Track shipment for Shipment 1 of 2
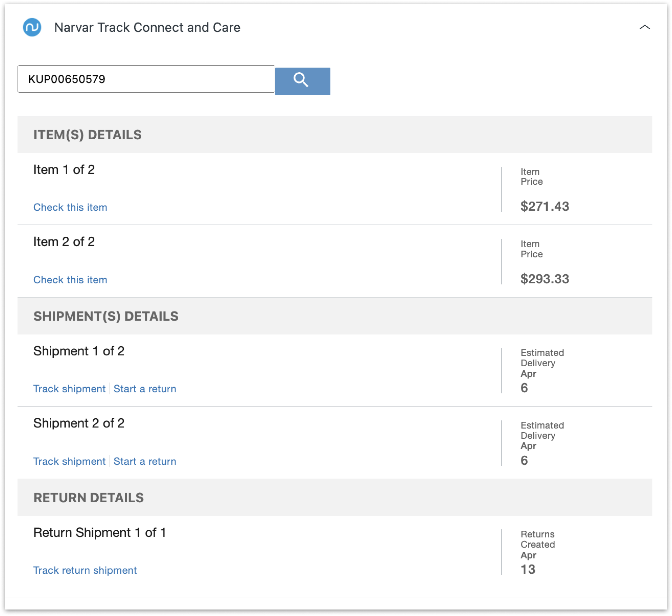This screenshot has width=672, height=616. [69, 389]
